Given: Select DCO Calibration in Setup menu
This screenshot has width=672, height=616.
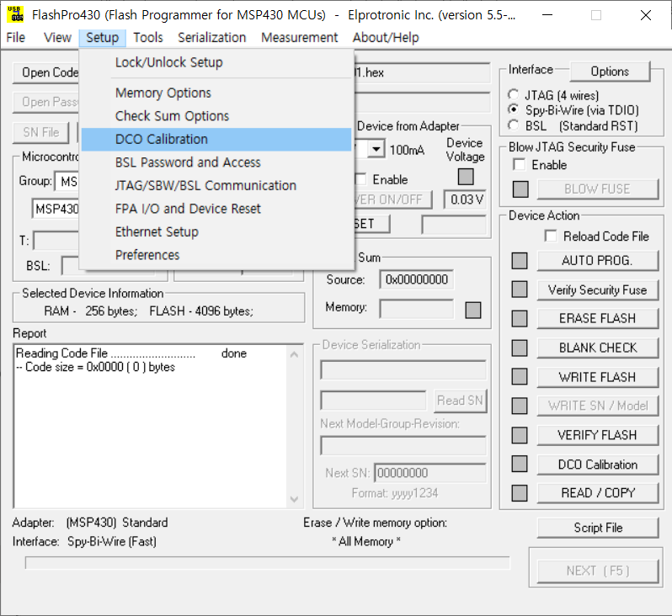Looking at the screenshot, I should (x=216, y=139).
